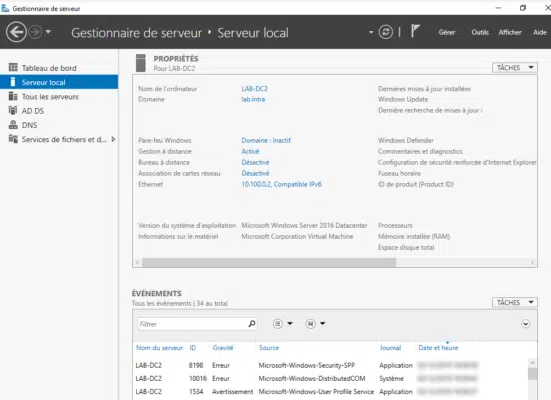Open the saved queries dropdown in events
Viewport: 551px width, 400px height.
315,323
